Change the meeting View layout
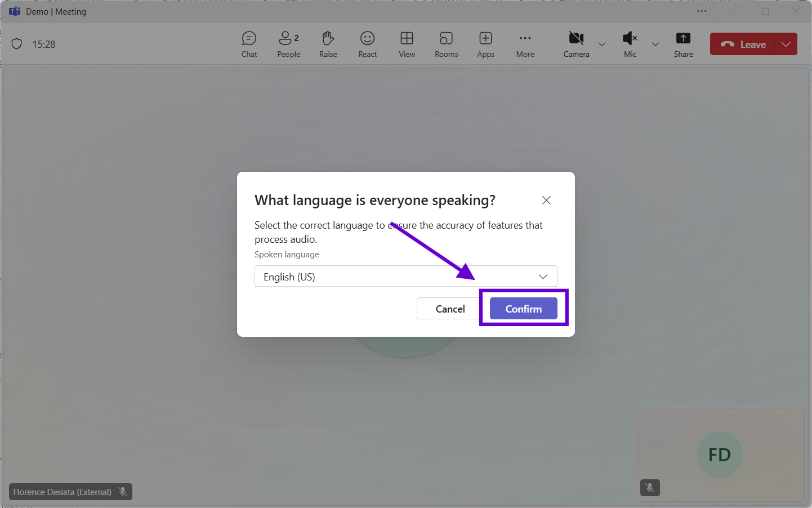This screenshot has width=812, height=508. coord(407,44)
